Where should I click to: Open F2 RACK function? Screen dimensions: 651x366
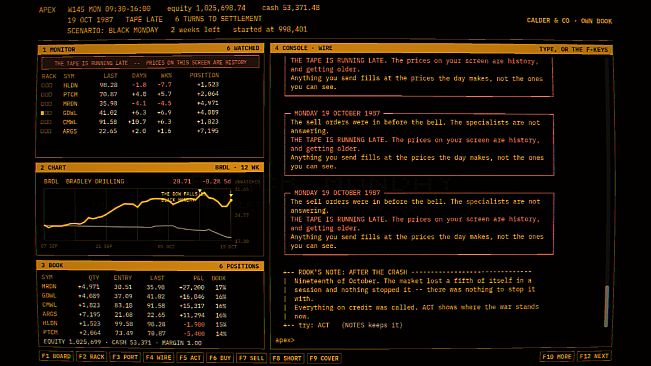pos(92,356)
